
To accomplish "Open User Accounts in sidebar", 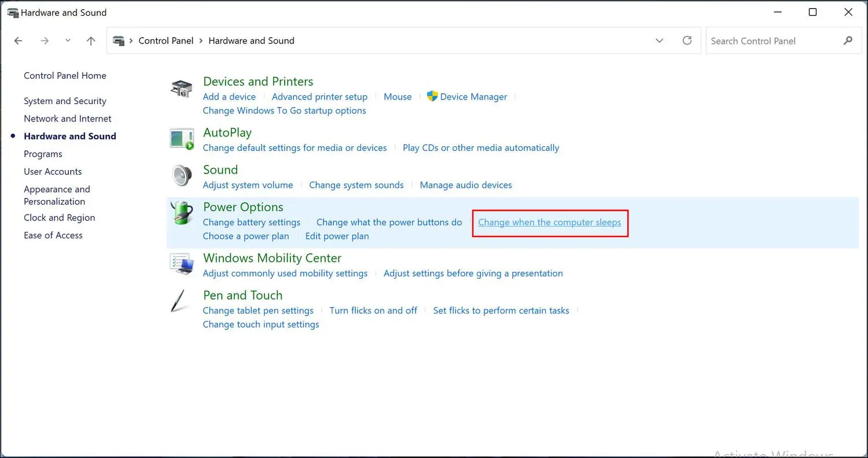I will 53,172.
